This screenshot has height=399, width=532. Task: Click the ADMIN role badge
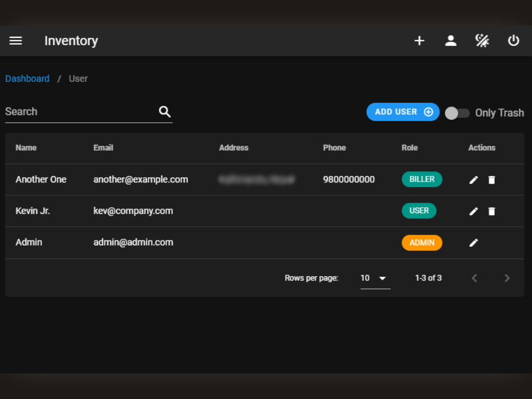click(x=422, y=243)
